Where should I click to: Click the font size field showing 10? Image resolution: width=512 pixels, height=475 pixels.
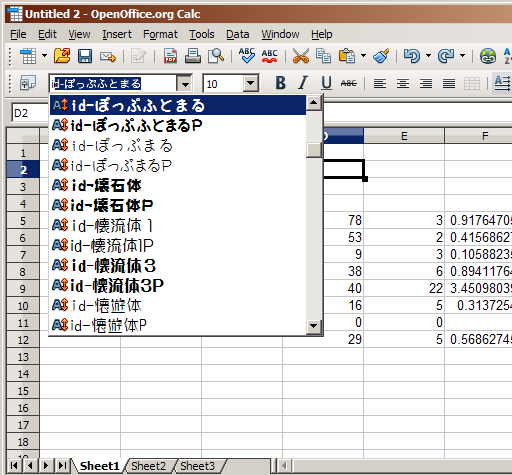(223, 83)
